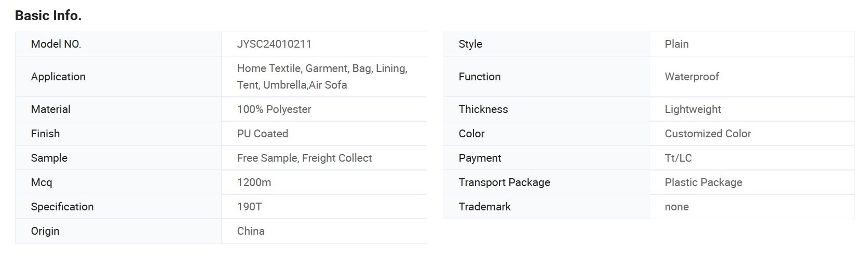Click the 190T specification value
Viewport: 868px width, 257px height.
click(x=249, y=207)
